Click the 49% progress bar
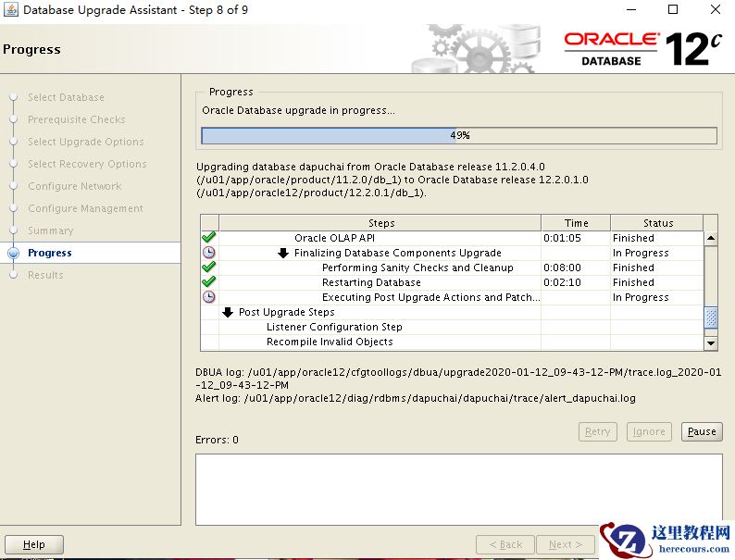Screen dimensions: 735x560 coord(459,135)
